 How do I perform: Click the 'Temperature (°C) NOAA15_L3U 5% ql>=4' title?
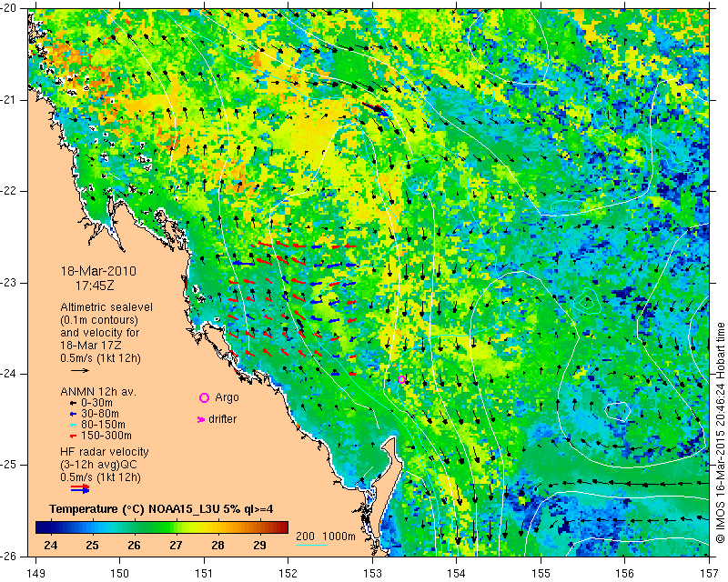(161, 509)
